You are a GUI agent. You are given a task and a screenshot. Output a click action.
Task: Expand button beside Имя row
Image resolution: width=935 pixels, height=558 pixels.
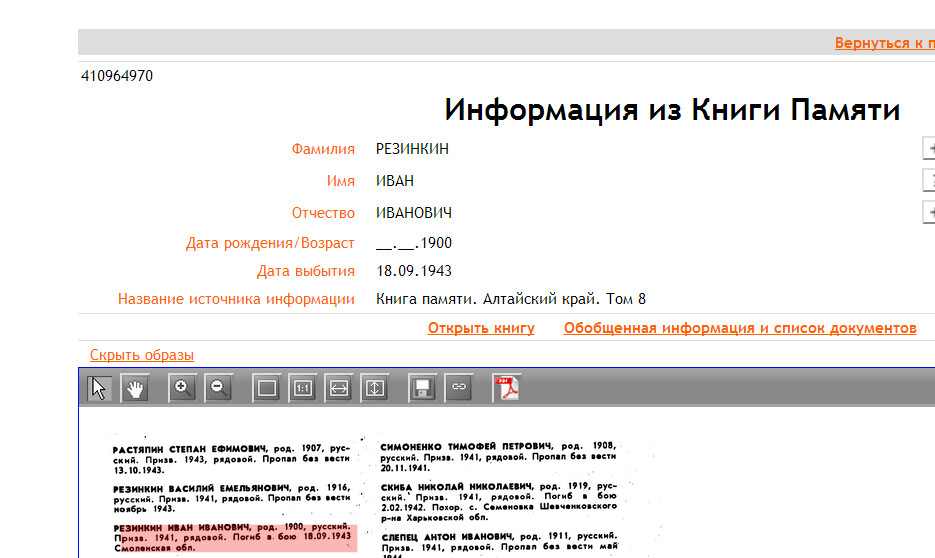pos(929,181)
